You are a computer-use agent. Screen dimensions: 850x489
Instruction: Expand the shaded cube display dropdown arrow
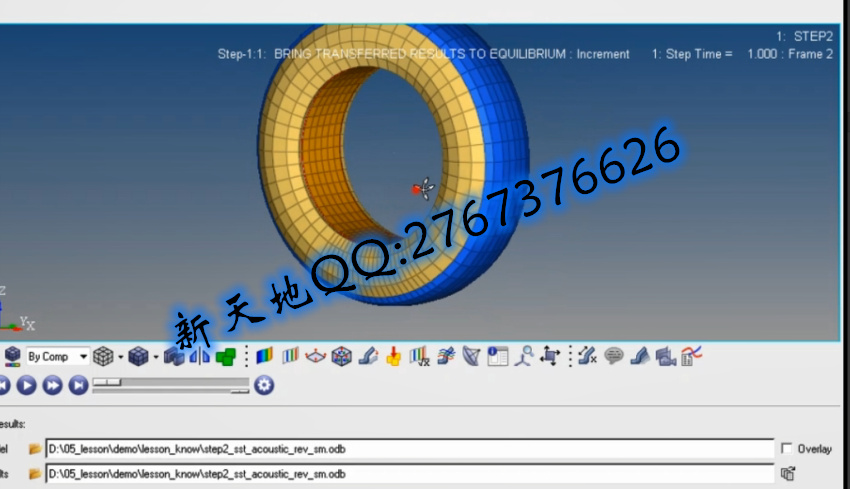[x=155, y=356]
